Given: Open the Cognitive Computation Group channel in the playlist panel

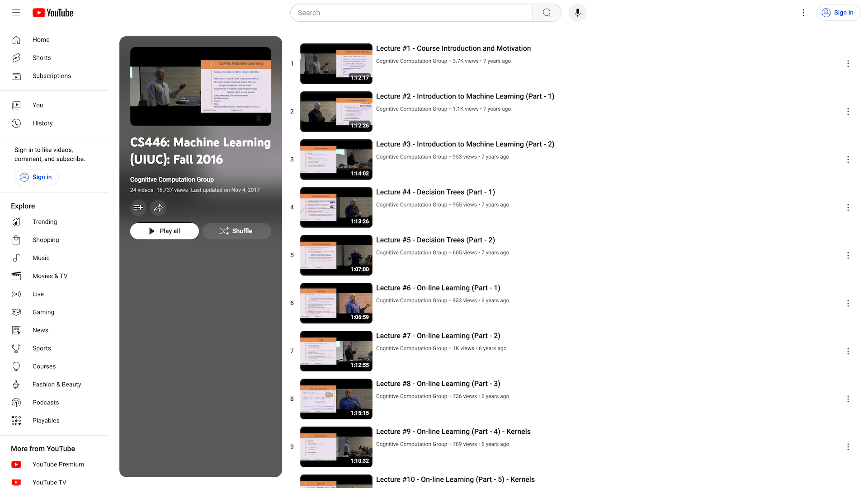Looking at the screenshot, I should click(172, 179).
